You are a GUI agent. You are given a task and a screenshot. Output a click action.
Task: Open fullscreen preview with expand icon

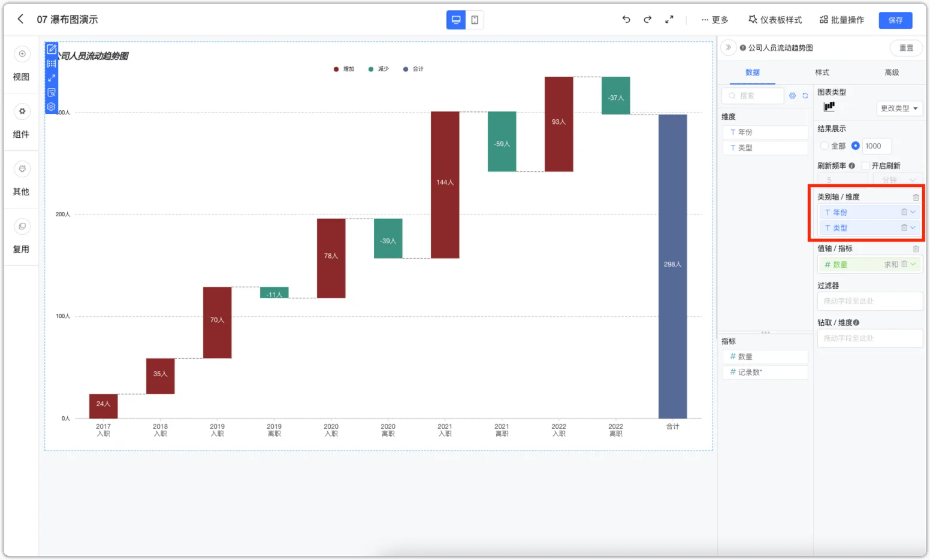(669, 19)
